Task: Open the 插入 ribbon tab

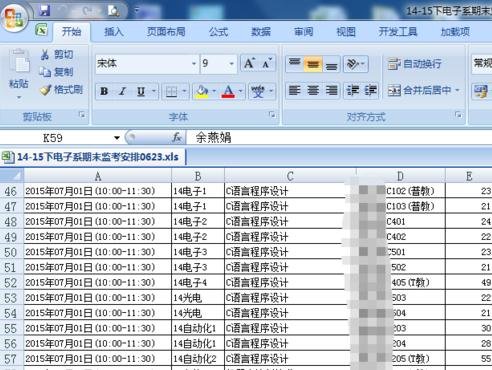Action: click(114, 32)
